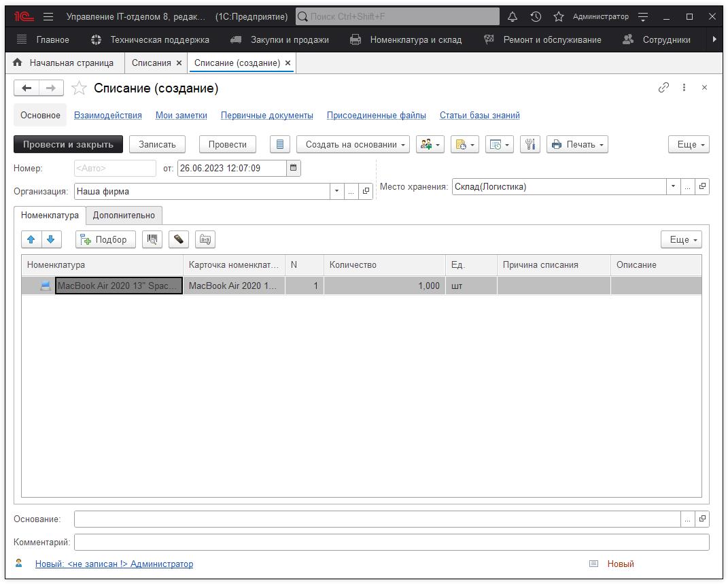The height and width of the screenshot is (584, 728).
Task: Click the Комментарий input field
Action: pyautogui.click(x=391, y=542)
